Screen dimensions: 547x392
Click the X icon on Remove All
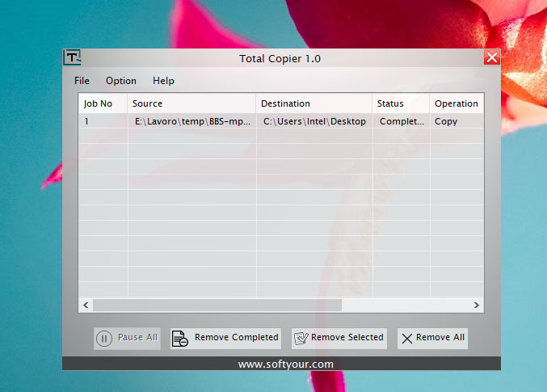tap(407, 338)
